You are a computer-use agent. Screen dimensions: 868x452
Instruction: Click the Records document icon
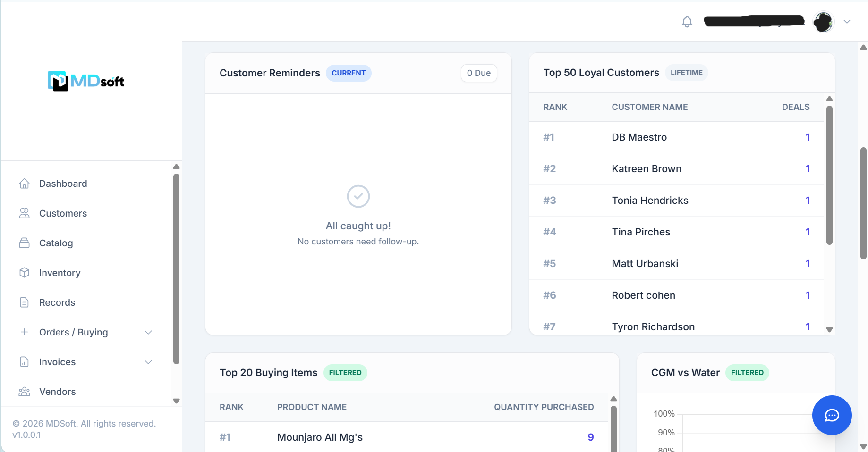coord(25,302)
